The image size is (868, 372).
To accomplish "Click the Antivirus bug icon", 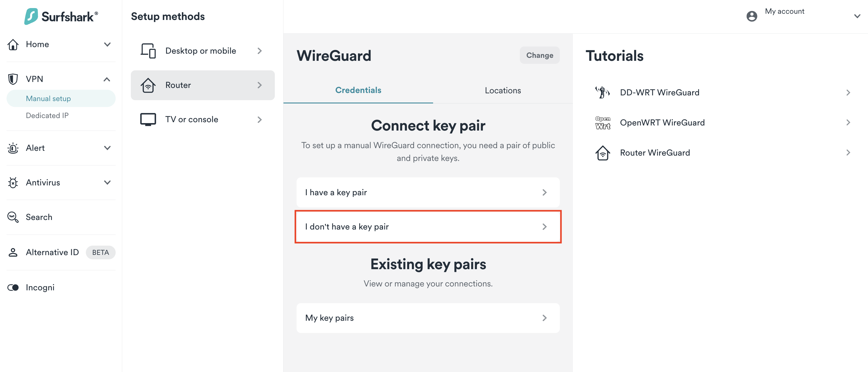I will coord(13,182).
